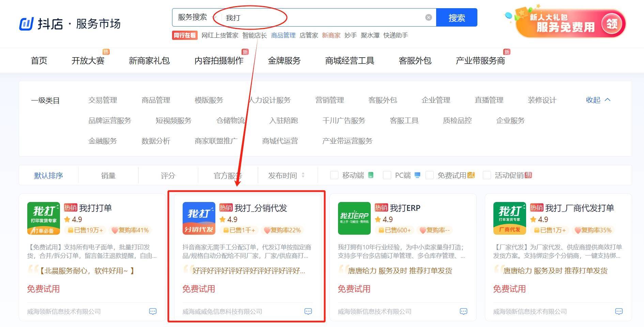Click the 我打 厂商代发 app logo
644x327 pixels.
pos(510,218)
